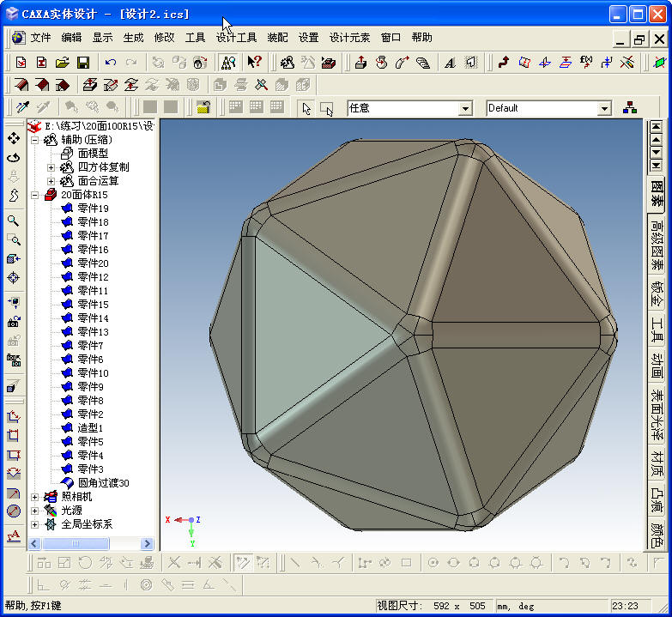Click the hierarchy tree icon beside Default
Viewport: 672px width, 617px height.
pyautogui.click(x=630, y=107)
